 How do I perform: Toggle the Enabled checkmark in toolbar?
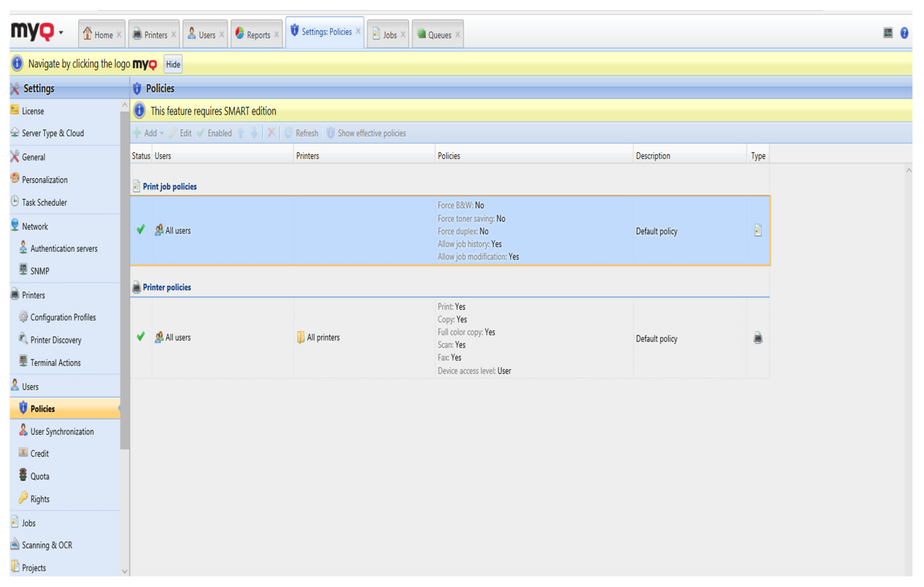(214, 133)
